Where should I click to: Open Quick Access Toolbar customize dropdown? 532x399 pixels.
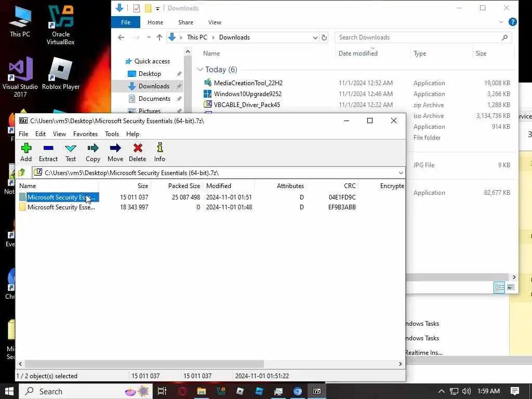click(x=158, y=8)
